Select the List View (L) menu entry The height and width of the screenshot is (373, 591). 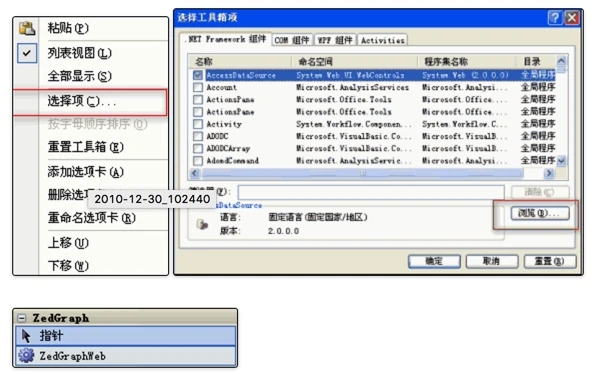coord(80,53)
